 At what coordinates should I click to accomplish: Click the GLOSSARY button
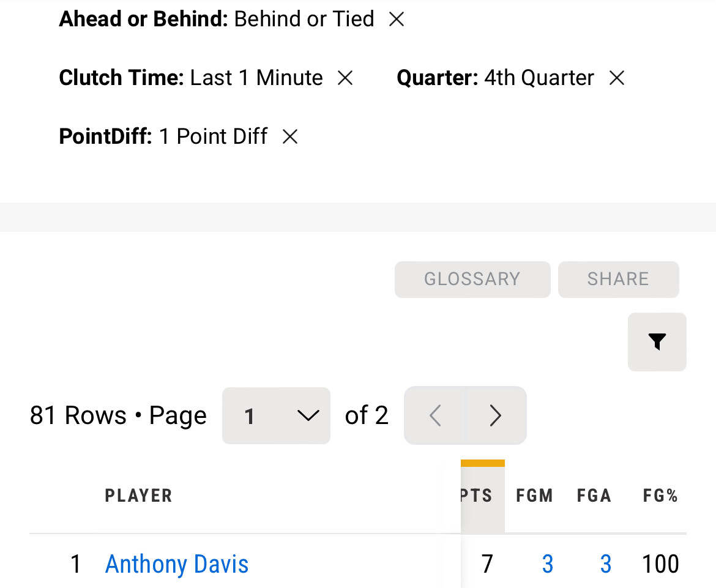coord(472,279)
